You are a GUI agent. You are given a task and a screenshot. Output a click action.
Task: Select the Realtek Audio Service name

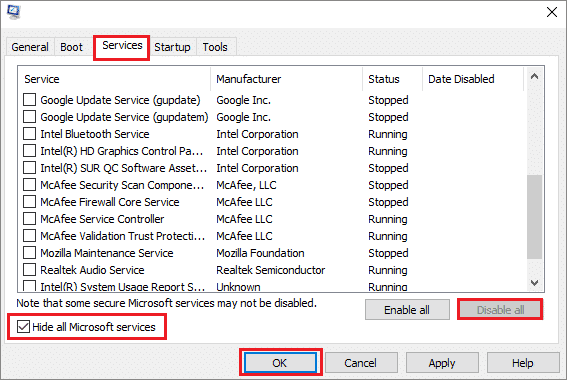(x=92, y=270)
